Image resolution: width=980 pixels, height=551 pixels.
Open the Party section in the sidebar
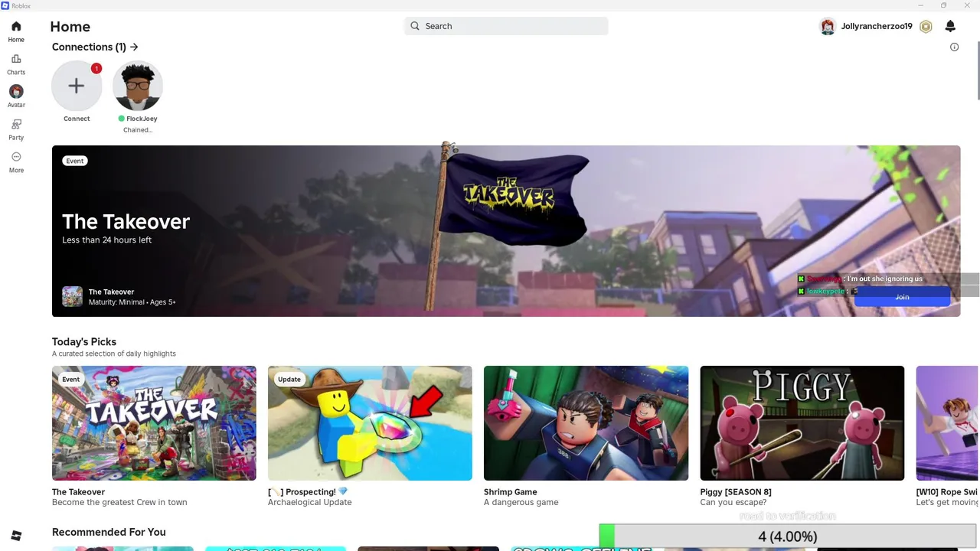point(16,129)
